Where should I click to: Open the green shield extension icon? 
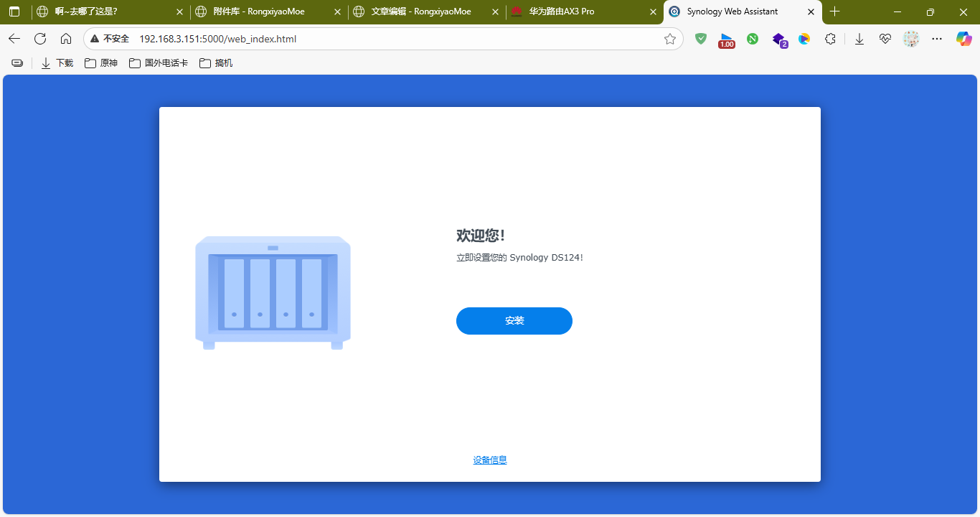click(701, 39)
